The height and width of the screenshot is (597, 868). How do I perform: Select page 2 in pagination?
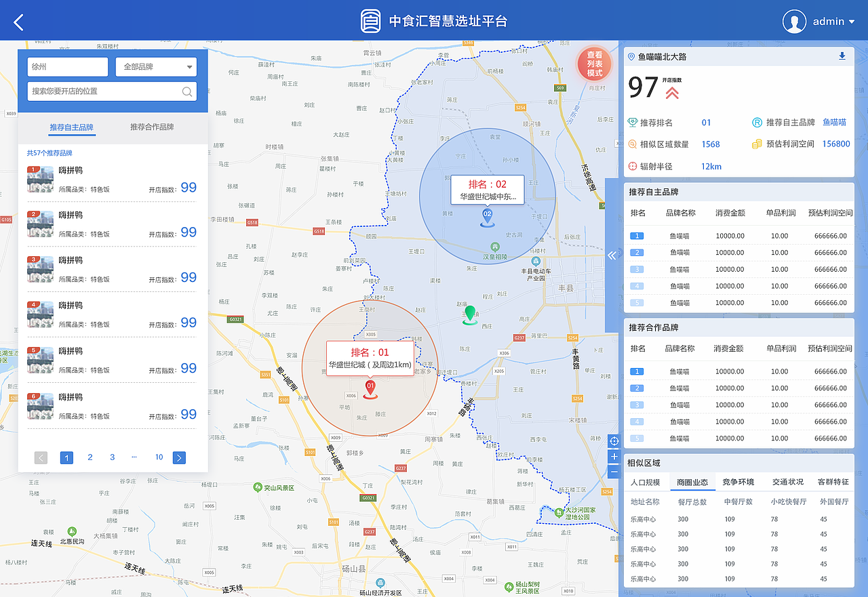pos(90,457)
